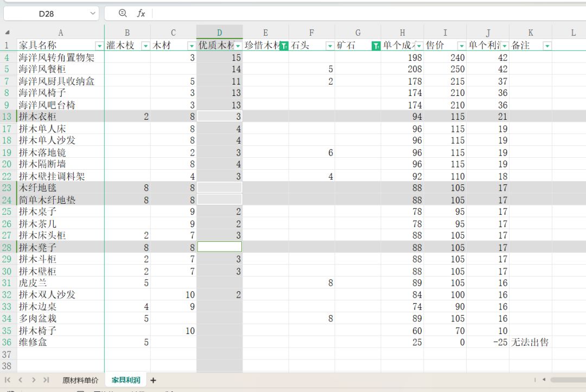Screen dimensions: 586x392
Task: Open active filter icon on 珍惜木材 column
Action: [284, 46]
